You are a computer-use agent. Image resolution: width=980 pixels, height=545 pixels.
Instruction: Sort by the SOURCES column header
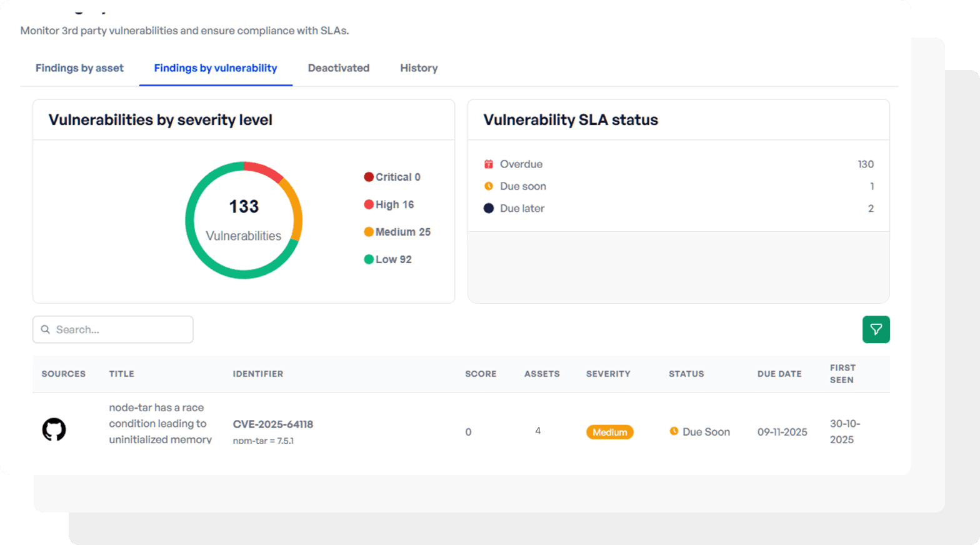click(x=64, y=374)
